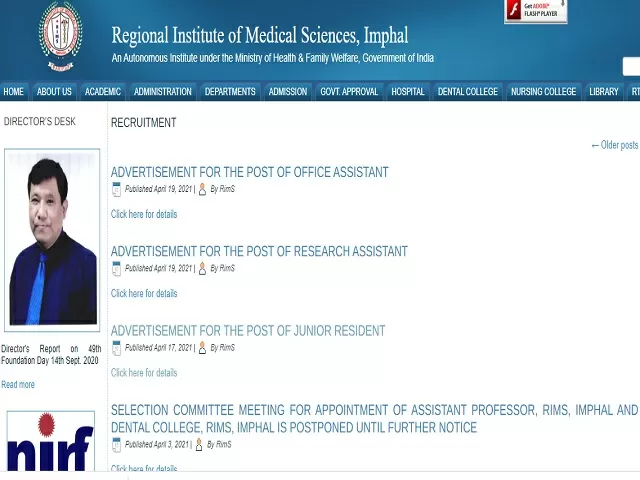The width and height of the screenshot is (640, 480).
Task: Open the GOVT. APPROVAL menu
Action: (349, 91)
